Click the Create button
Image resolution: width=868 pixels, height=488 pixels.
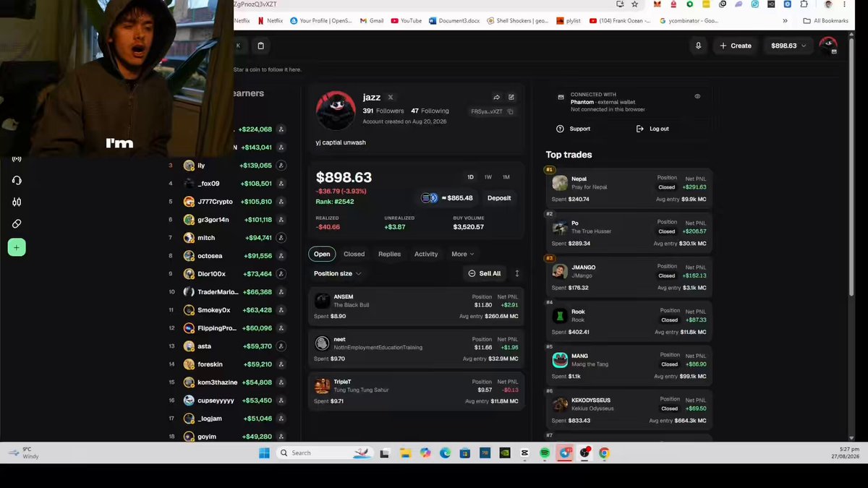pos(736,46)
